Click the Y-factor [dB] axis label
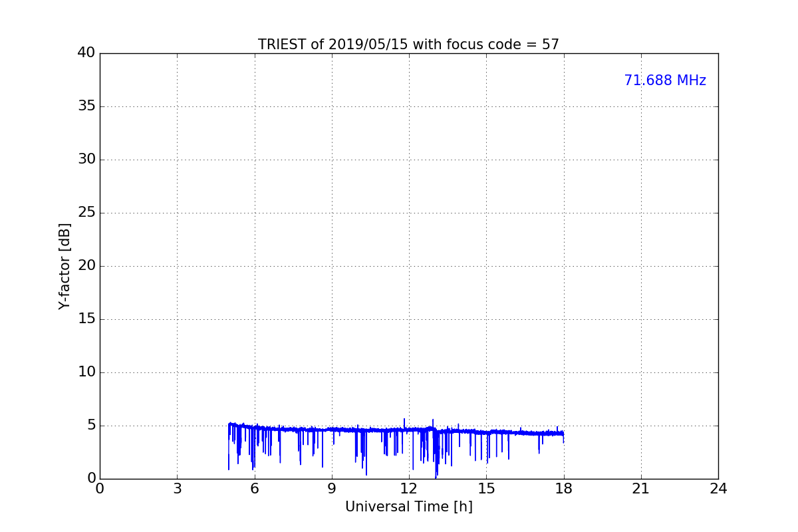 tap(65, 266)
